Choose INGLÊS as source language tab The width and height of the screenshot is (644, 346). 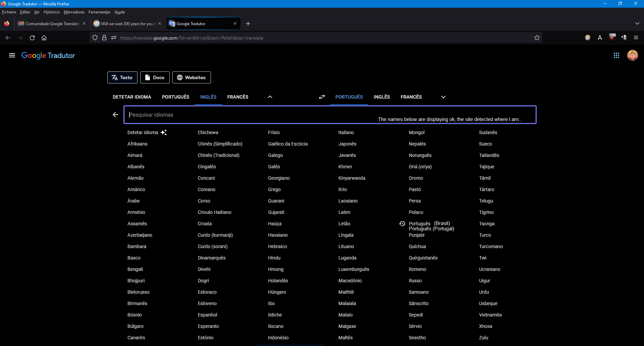click(208, 97)
